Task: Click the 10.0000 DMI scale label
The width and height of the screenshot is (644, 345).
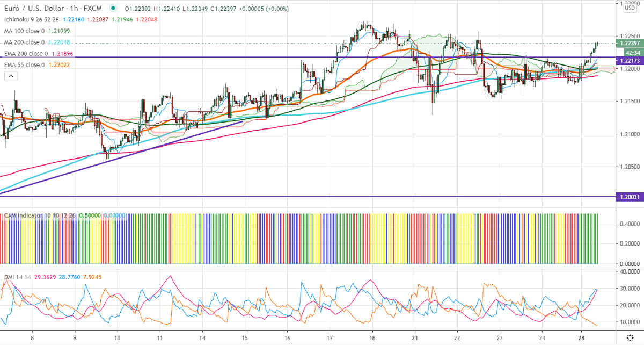Action: [631, 322]
